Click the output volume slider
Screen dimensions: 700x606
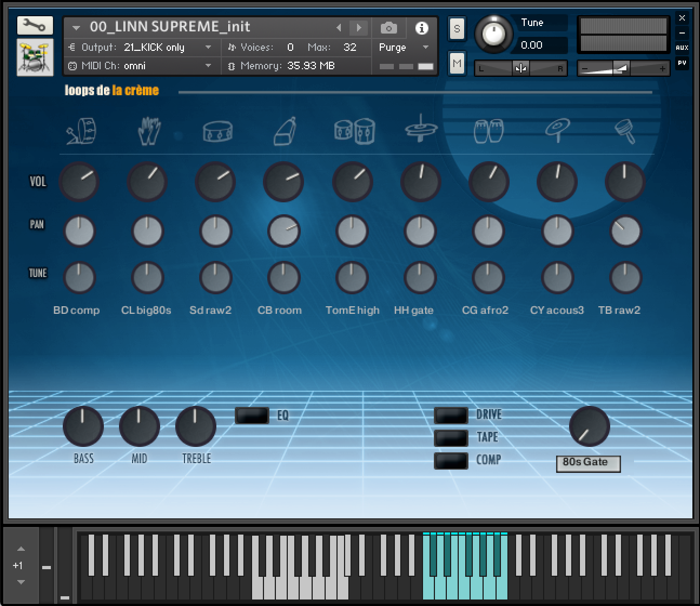point(623,69)
